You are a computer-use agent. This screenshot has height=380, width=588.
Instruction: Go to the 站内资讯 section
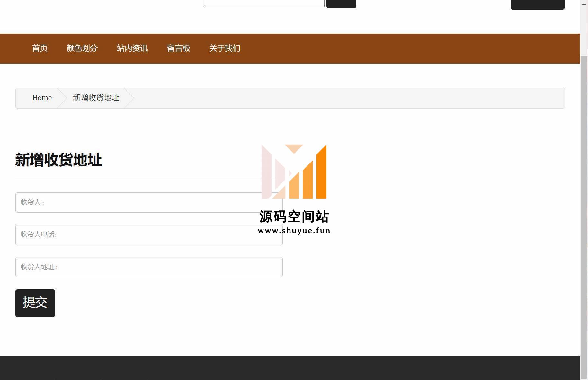[132, 48]
